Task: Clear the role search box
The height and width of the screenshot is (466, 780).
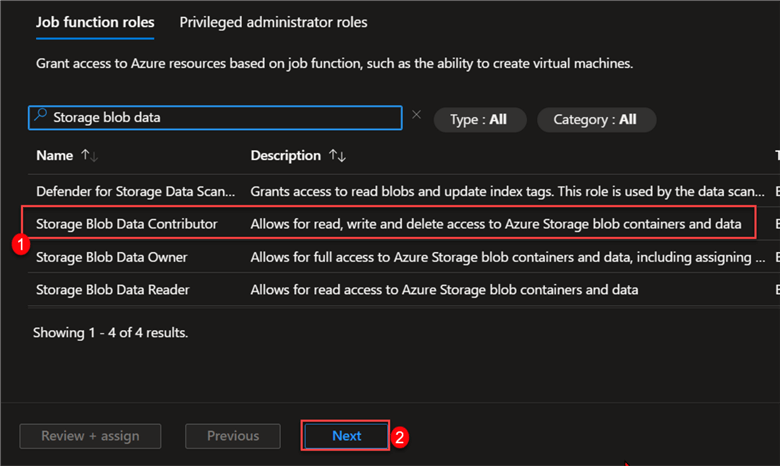Action: click(x=417, y=116)
